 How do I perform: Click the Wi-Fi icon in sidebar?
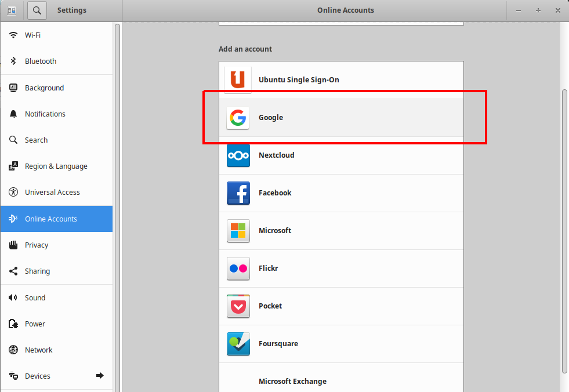[x=13, y=35]
